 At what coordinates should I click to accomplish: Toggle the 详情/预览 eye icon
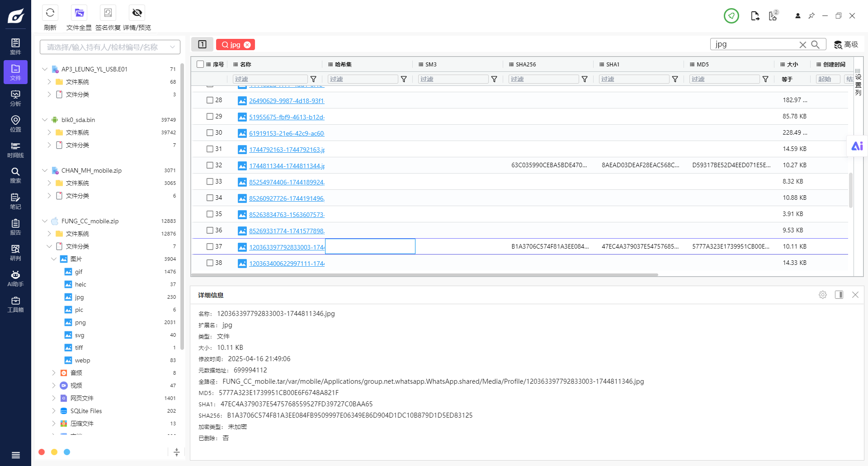[137, 13]
